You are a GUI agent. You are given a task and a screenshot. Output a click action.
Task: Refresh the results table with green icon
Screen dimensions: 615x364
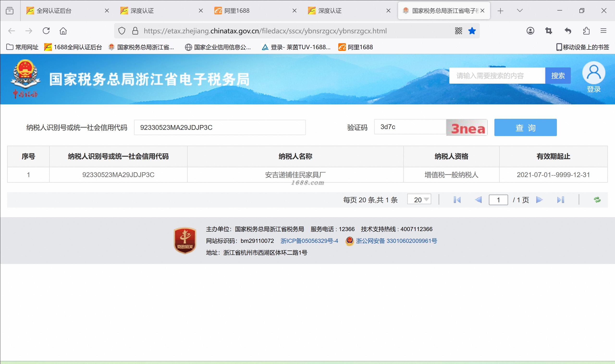click(x=597, y=200)
